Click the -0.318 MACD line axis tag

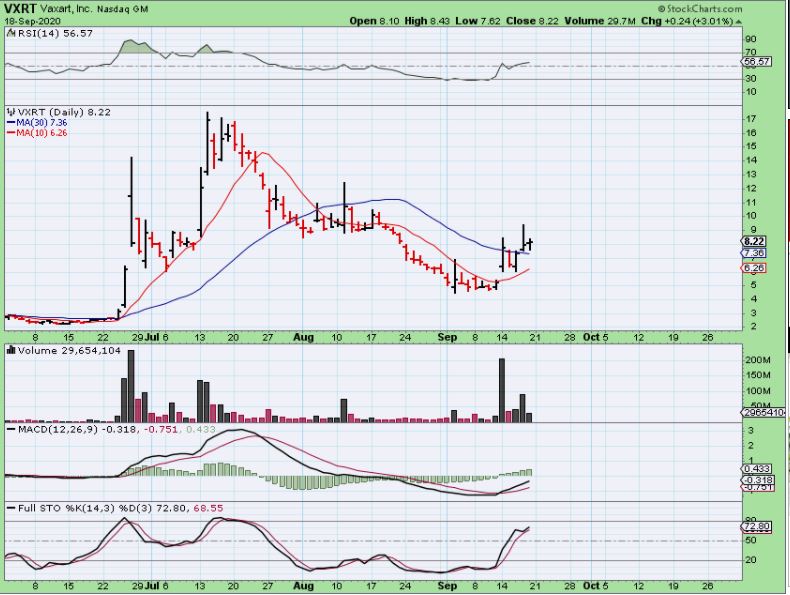click(756, 480)
